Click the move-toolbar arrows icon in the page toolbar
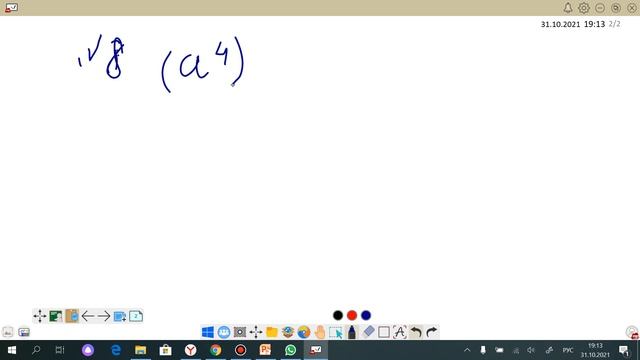 pos(40,316)
